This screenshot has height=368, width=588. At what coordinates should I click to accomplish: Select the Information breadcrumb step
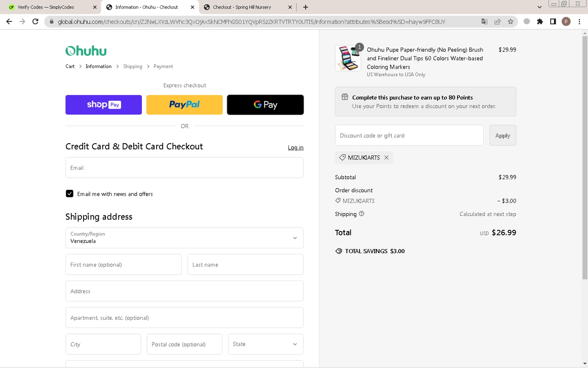[98, 66]
